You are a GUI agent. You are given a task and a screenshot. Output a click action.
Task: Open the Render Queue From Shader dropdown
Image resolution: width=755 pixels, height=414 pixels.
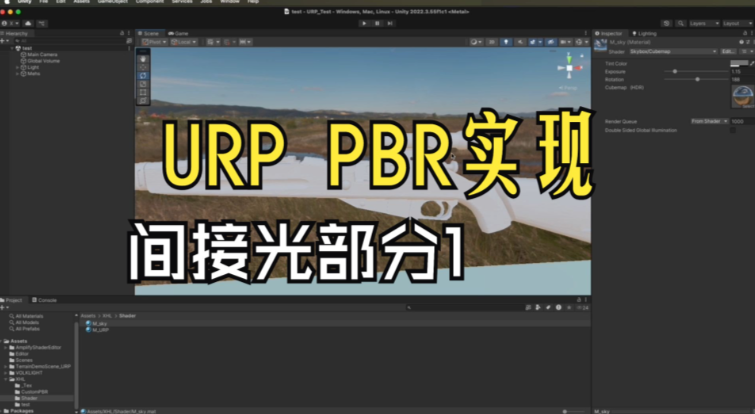(x=709, y=121)
